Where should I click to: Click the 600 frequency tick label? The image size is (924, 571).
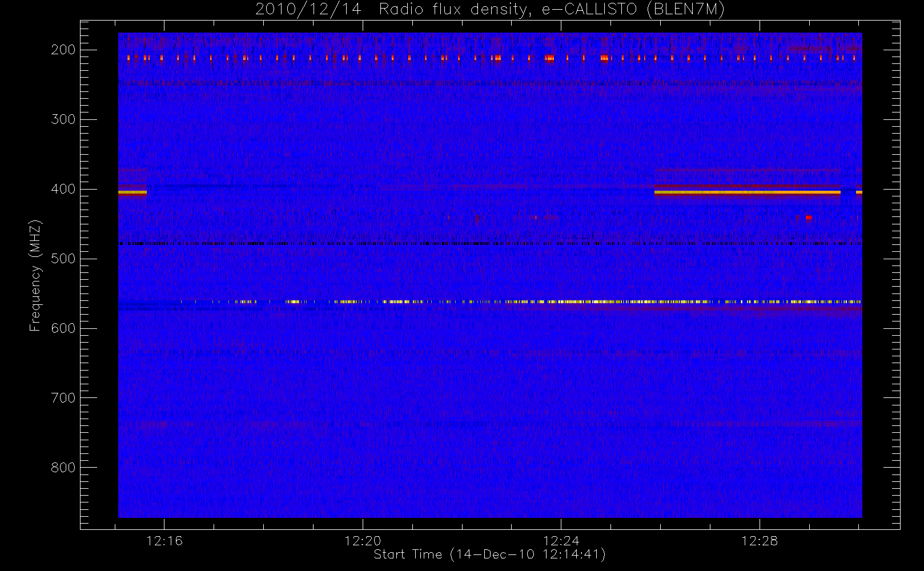pos(63,328)
